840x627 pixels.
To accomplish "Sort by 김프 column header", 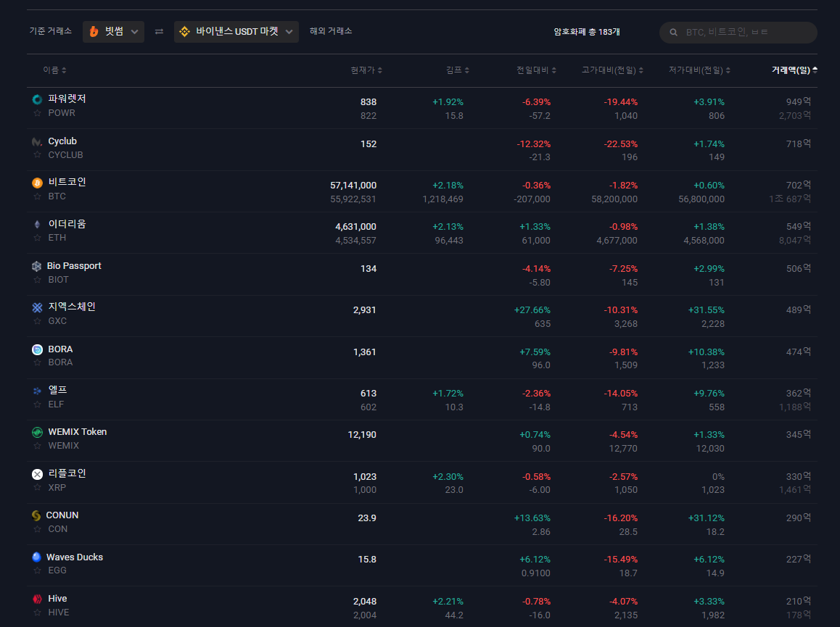I will 457,70.
